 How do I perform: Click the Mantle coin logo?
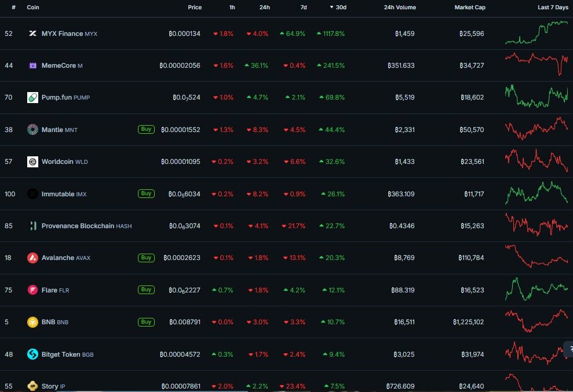(32, 130)
